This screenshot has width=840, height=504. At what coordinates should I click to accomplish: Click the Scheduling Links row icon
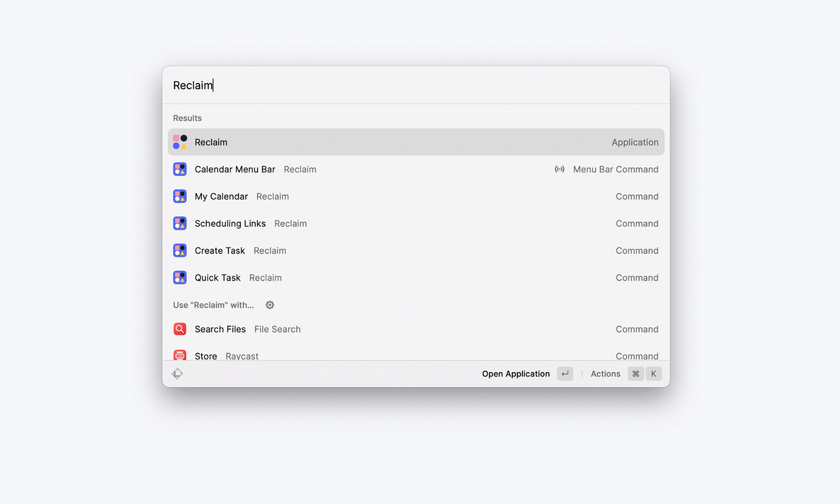pyautogui.click(x=180, y=223)
